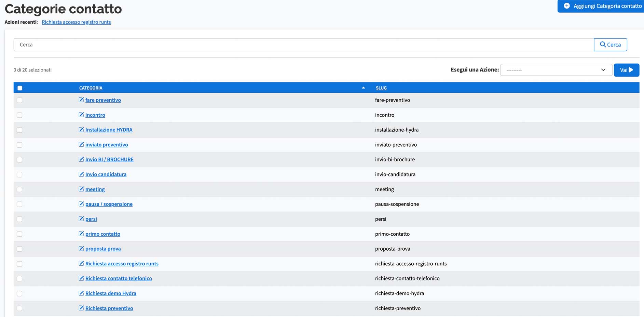Click the Aggiungi Categoria contatto button
Screen dimensions: 644x317
tap(601, 6)
